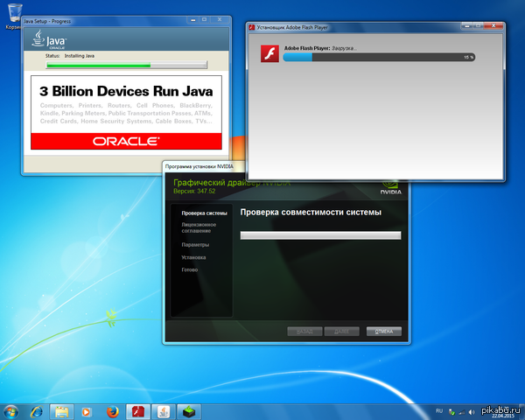The height and width of the screenshot is (420, 525).
Task: Click the RU language indicator
Action: pos(439,411)
